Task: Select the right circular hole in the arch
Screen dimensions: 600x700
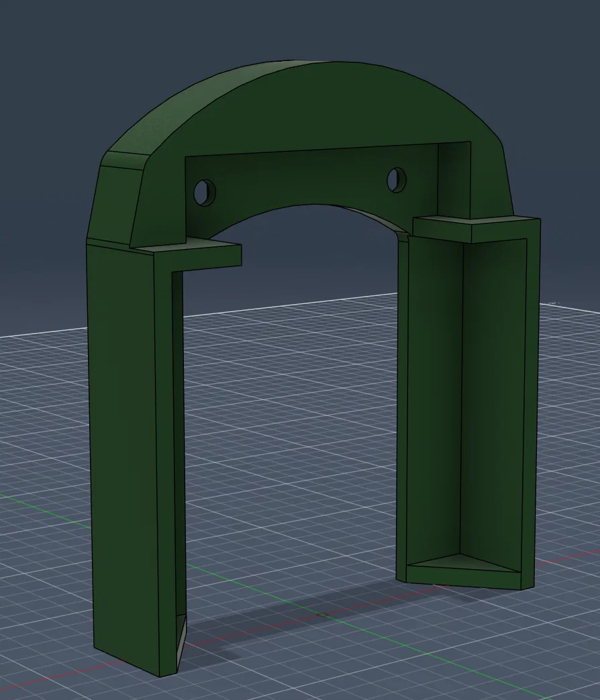Action: tap(396, 180)
